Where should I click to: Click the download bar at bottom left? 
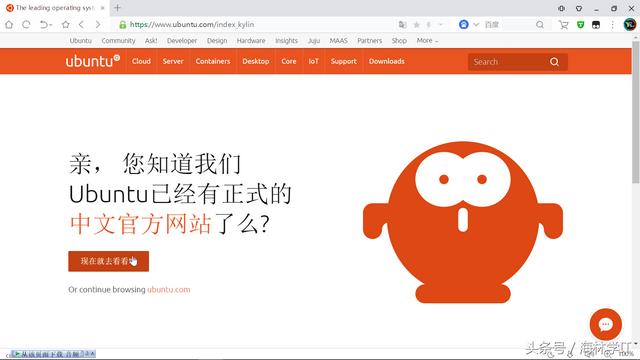53,354
